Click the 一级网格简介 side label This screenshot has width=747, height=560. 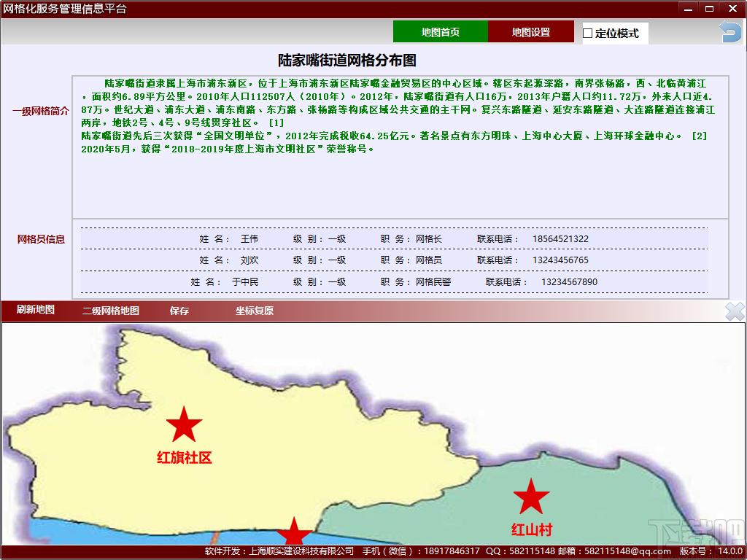[x=41, y=112]
